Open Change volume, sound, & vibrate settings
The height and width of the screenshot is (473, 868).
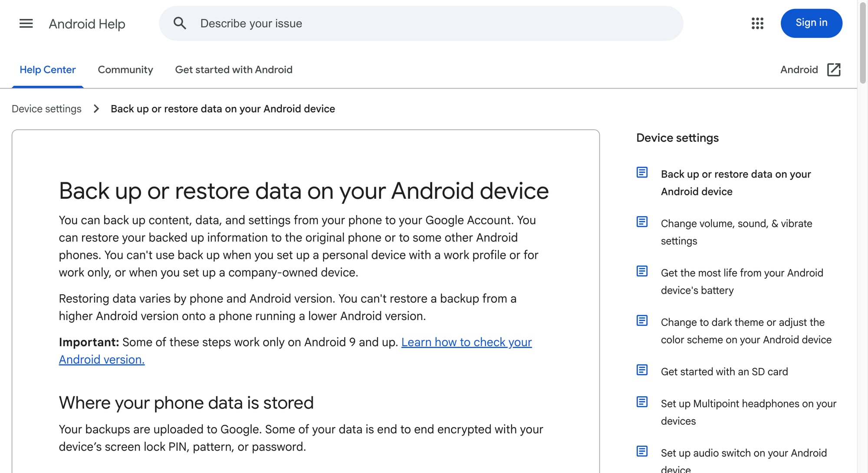[x=736, y=232]
